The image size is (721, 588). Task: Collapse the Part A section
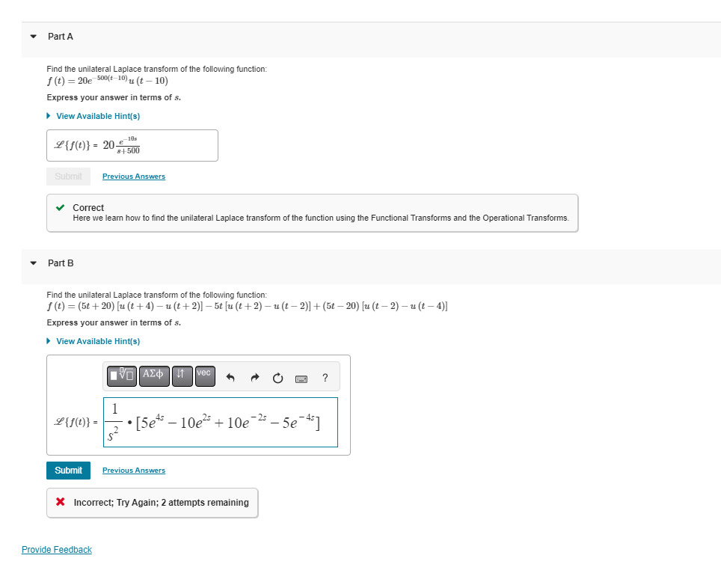pyautogui.click(x=33, y=36)
